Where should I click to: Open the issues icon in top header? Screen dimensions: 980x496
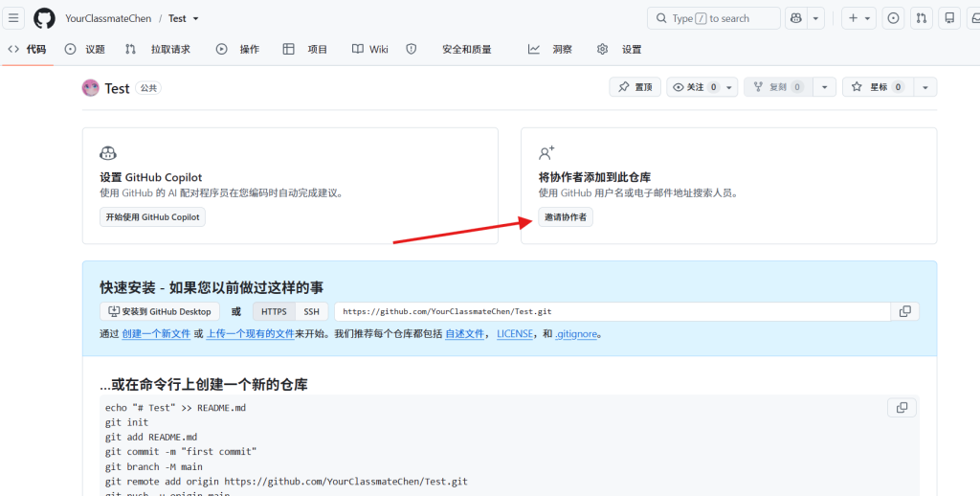(x=893, y=18)
